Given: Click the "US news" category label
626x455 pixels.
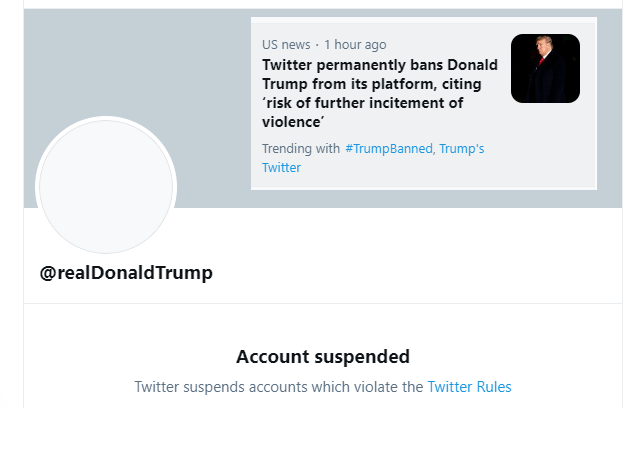Looking at the screenshot, I should coord(286,45).
